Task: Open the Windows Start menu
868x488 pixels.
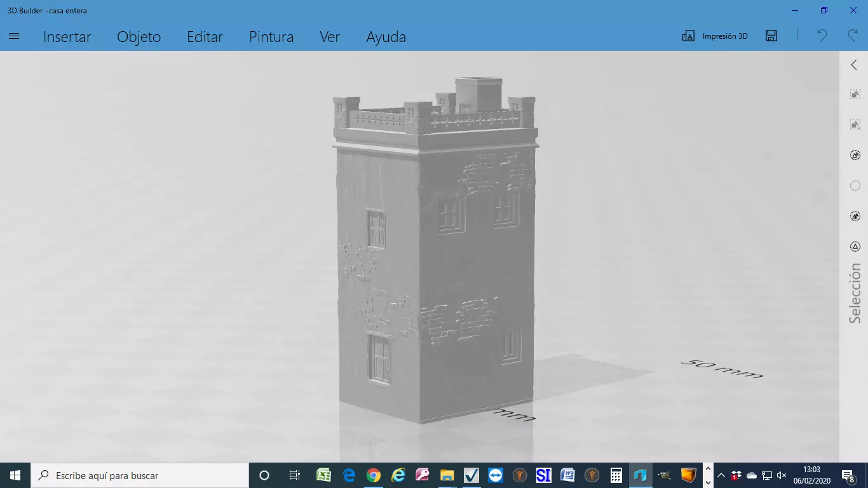Action: pos(15,475)
